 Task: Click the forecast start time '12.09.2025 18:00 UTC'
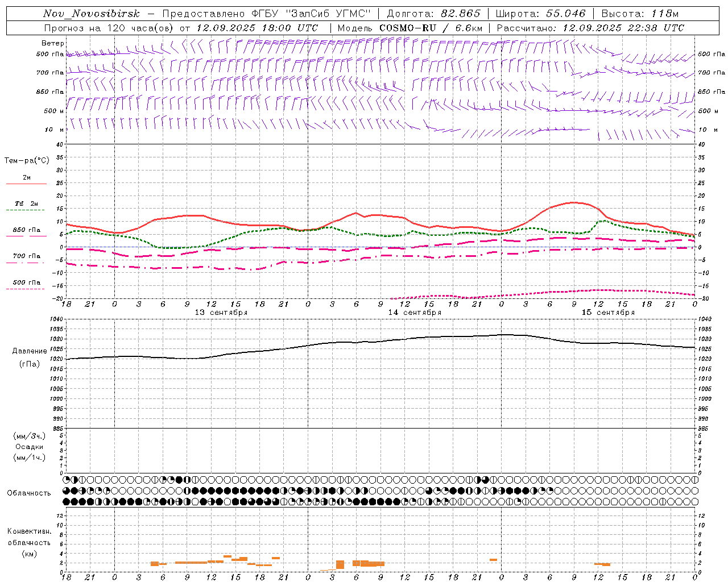pos(257,28)
